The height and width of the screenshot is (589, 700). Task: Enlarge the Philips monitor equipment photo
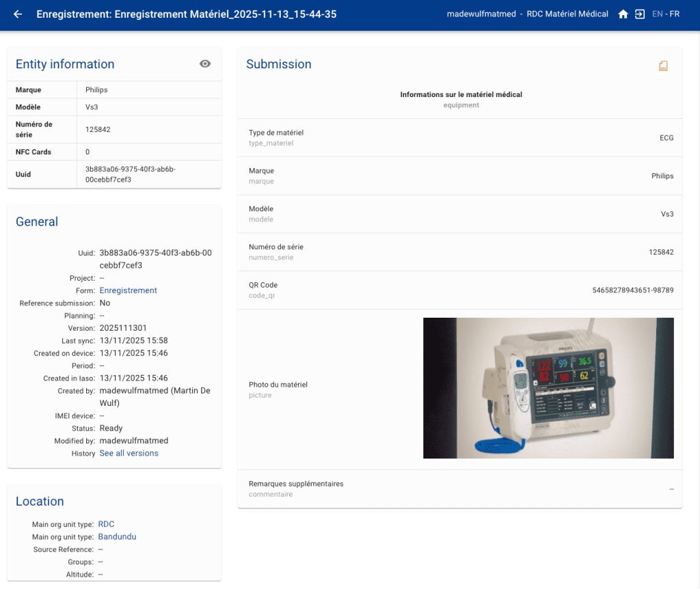[x=548, y=387]
